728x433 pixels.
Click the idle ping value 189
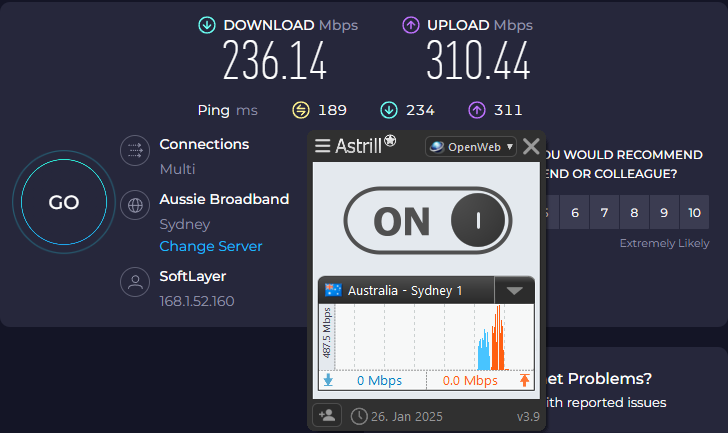click(x=332, y=110)
